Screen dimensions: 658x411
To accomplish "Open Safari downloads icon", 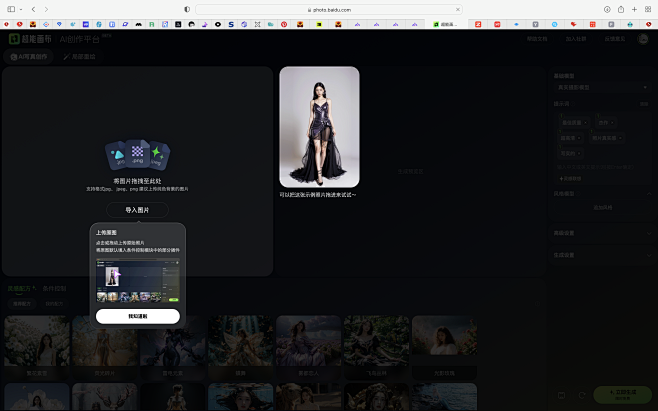I will [607, 9].
